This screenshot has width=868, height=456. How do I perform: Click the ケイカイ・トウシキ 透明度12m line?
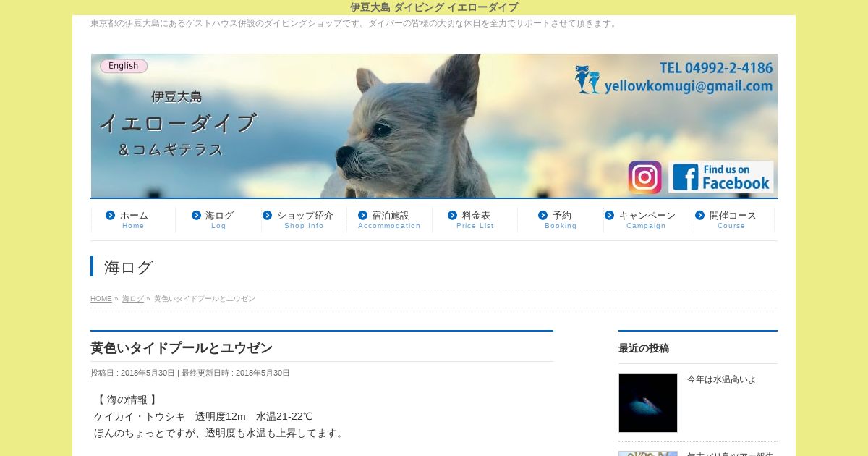pos(203,416)
